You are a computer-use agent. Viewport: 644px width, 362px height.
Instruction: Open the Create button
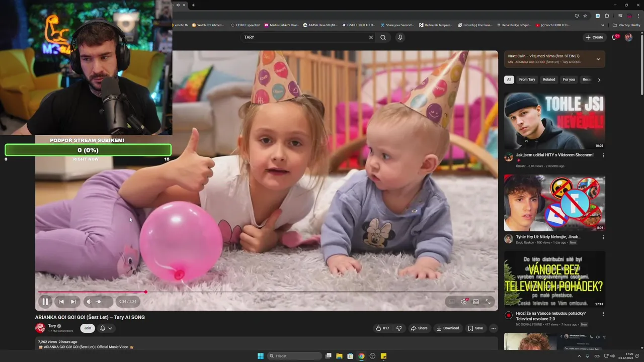pos(594,37)
